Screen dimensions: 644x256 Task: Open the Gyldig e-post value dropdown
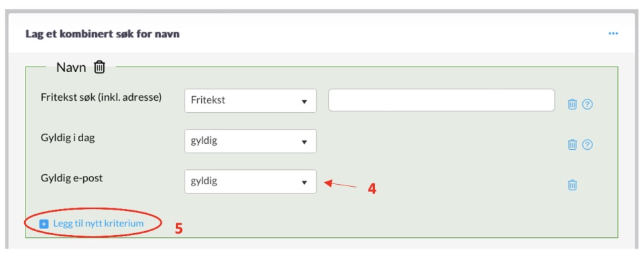pyautogui.click(x=250, y=181)
